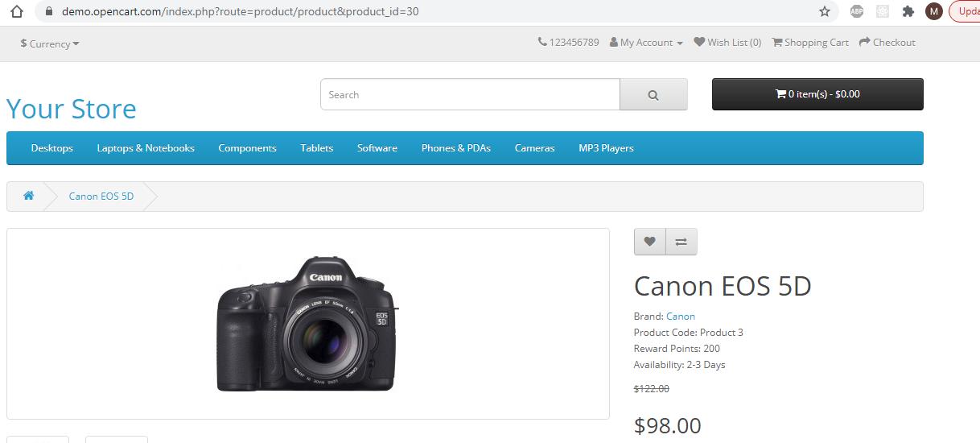Click the Reward Points: 200 text
This screenshot has width=980, height=443.
(677, 349)
